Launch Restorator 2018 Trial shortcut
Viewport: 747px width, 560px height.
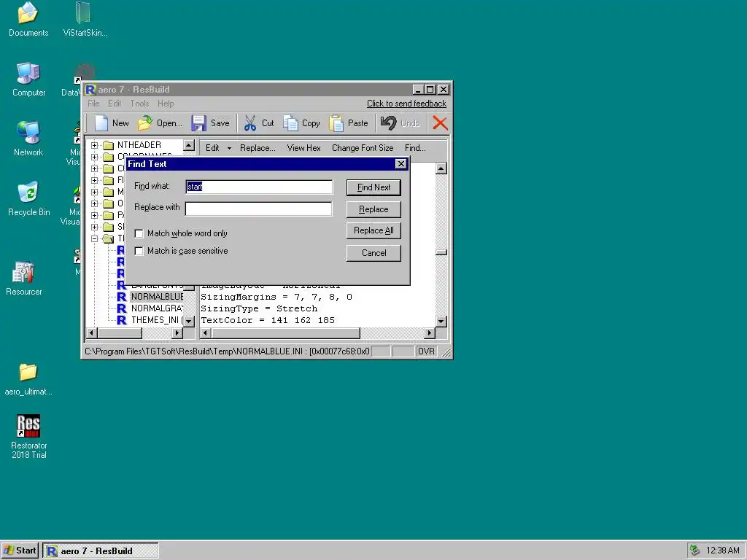(28, 426)
